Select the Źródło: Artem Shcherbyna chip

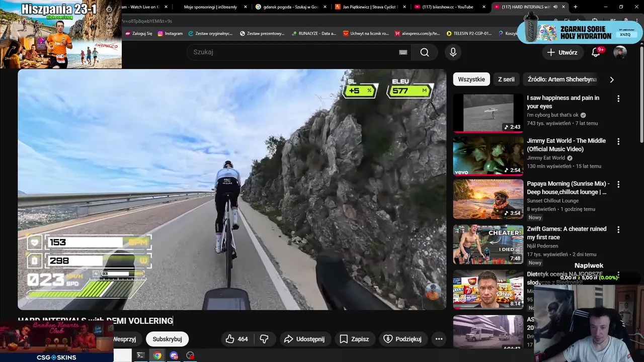coord(562,79)
